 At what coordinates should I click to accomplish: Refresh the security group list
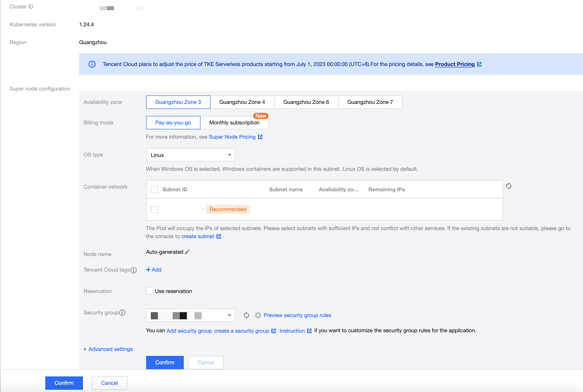[246, 315]
